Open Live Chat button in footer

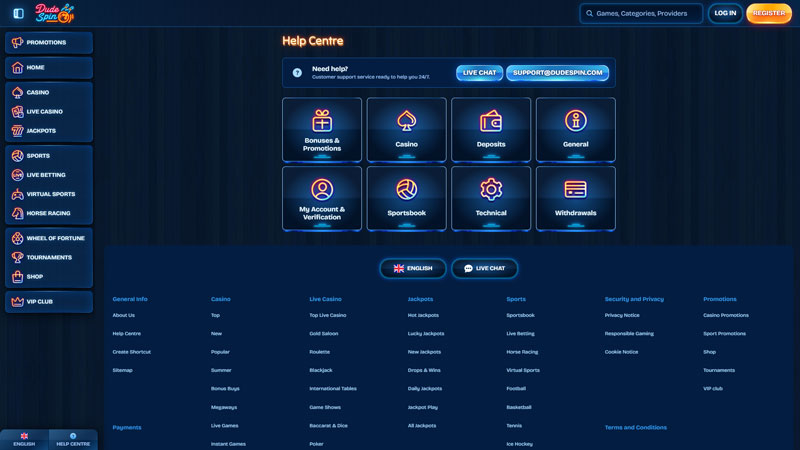point(484,268)
